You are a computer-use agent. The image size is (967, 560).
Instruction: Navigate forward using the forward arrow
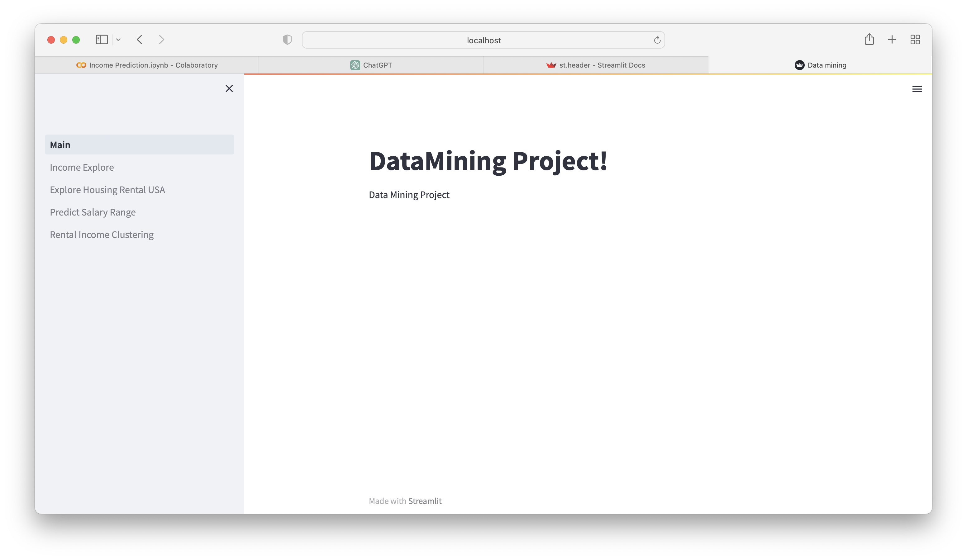pyautogui.click(x=161, y=40)
